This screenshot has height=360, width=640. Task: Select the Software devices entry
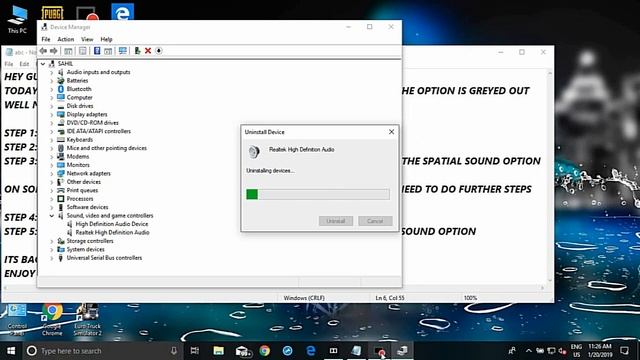coord(87,207)
